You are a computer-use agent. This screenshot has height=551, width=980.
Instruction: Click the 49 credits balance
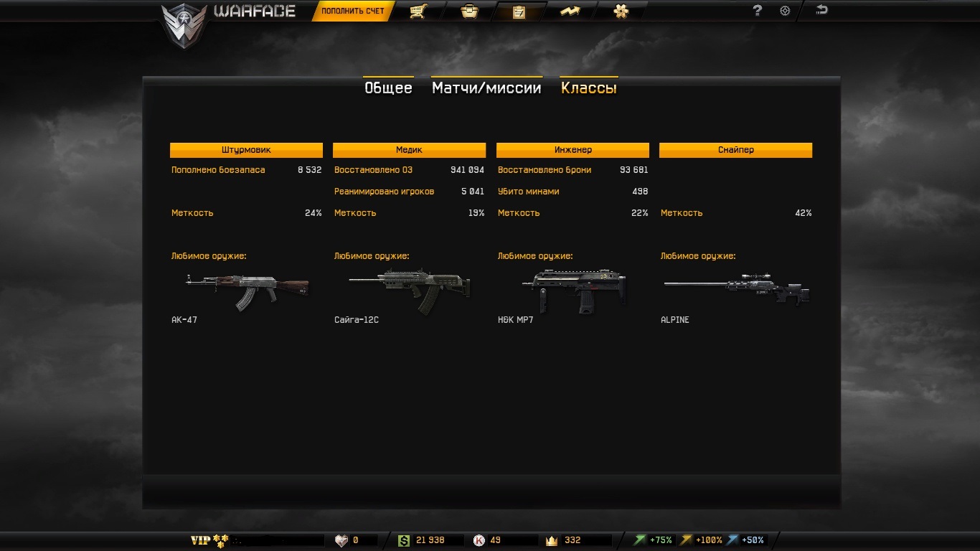point(496,540)
